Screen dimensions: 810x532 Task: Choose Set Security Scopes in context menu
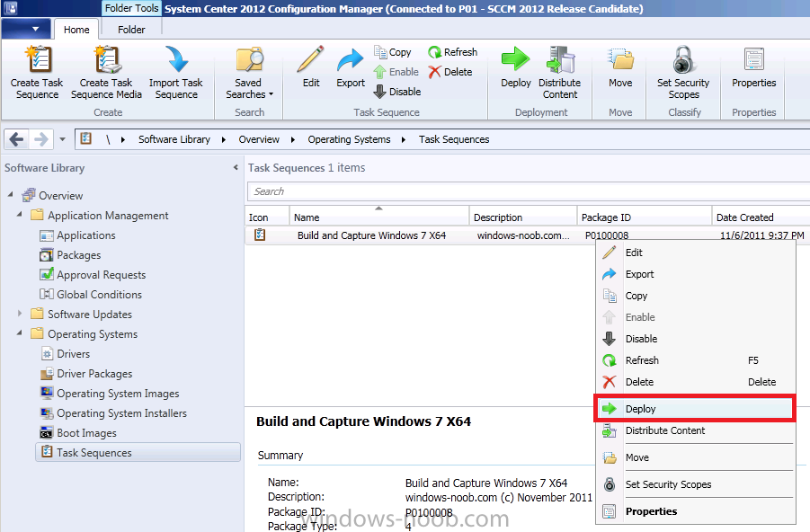pyautogui.click(x=695, y=484)
